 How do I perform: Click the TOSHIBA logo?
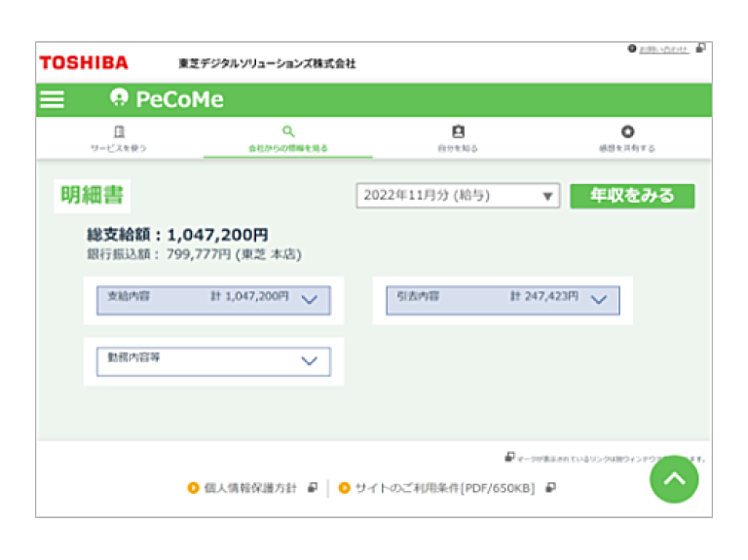[x=84, y=62]
